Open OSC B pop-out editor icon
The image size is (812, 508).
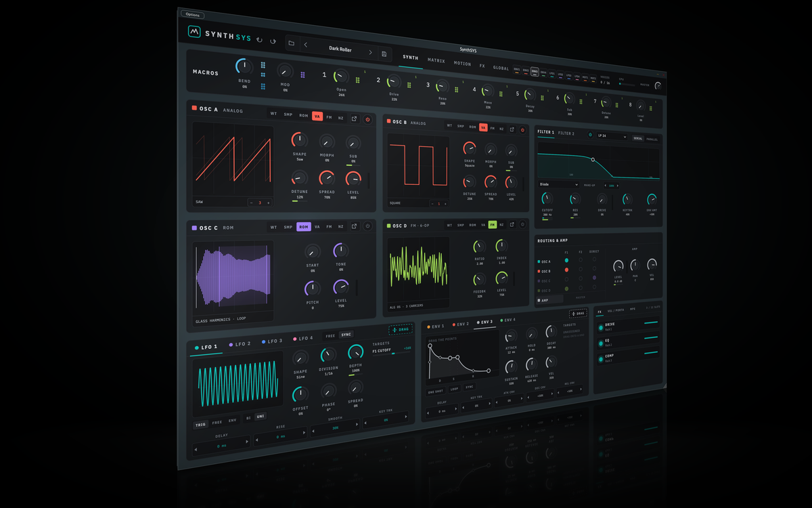pos(512,129)
